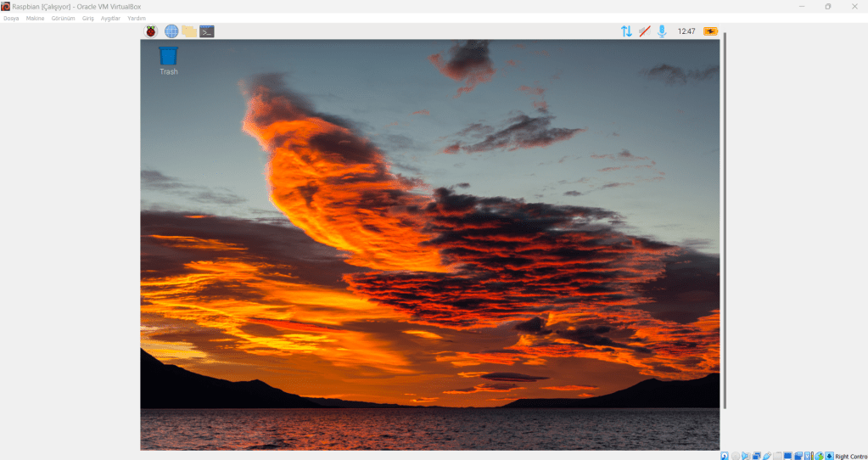This screenshot has height=460, width=868.
Task: Expand the Görünüm menu
Action: tap(63, 18)
